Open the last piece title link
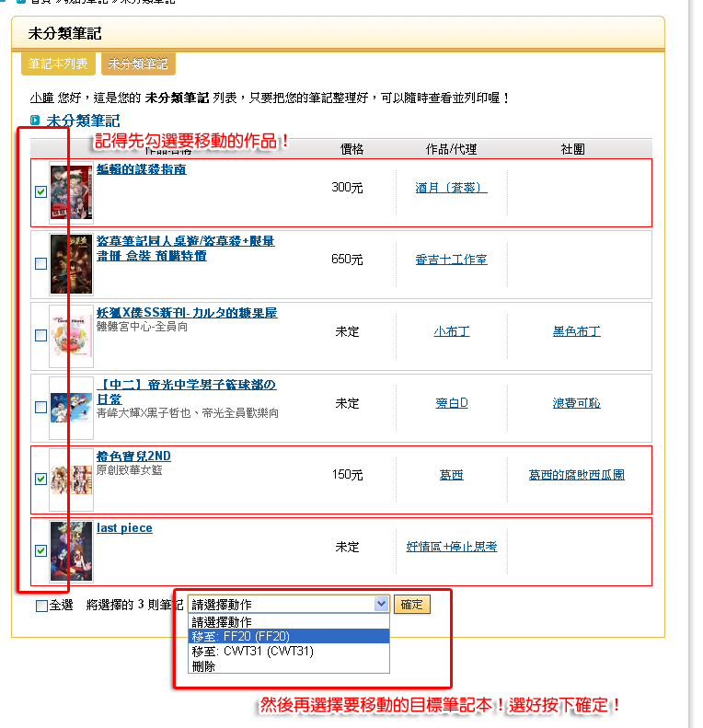The image size is (703, 728). 124,528
